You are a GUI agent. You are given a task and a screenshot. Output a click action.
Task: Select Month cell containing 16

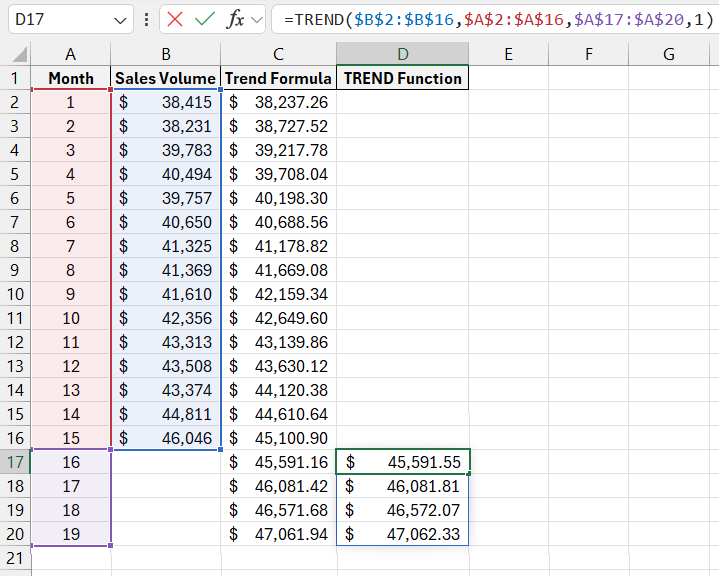click(71, 462)
